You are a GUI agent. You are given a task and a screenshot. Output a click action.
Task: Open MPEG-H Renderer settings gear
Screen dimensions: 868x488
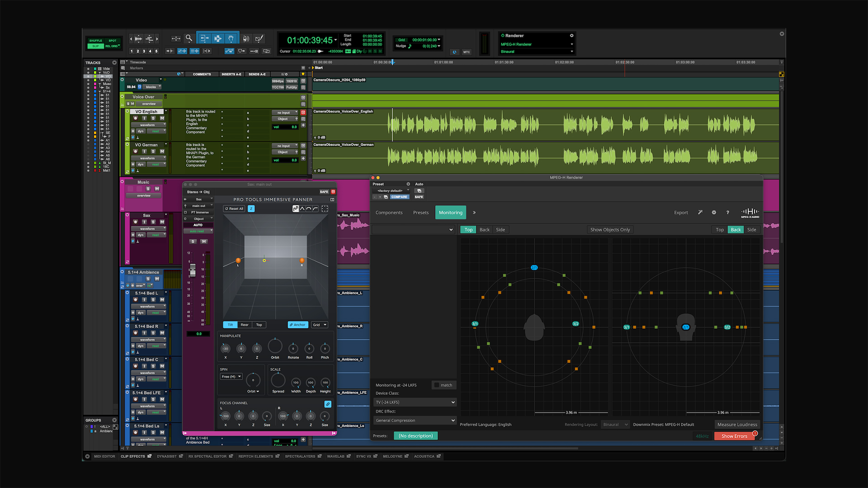click(714, 213)
